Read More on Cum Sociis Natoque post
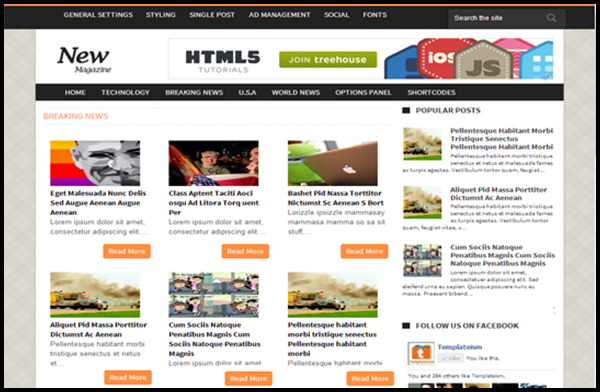The height and width of the screenshot is (392, 600). click(x=248, y=379)
